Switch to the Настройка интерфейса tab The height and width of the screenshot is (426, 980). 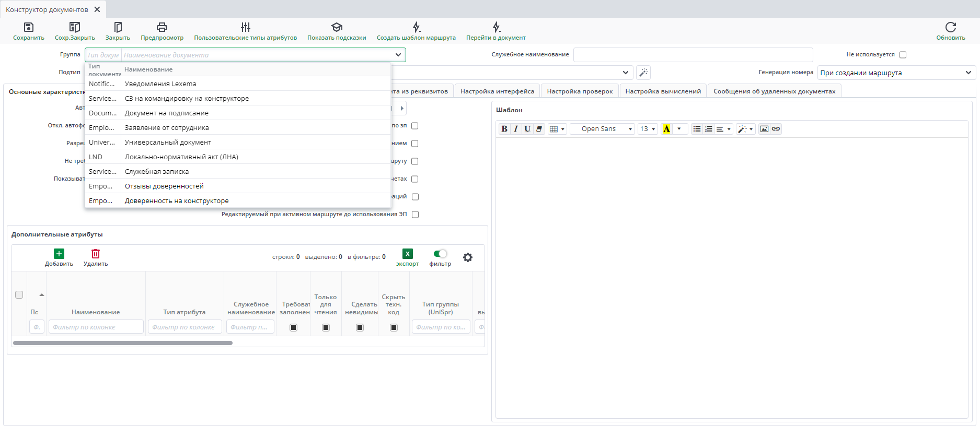(497, 91)
